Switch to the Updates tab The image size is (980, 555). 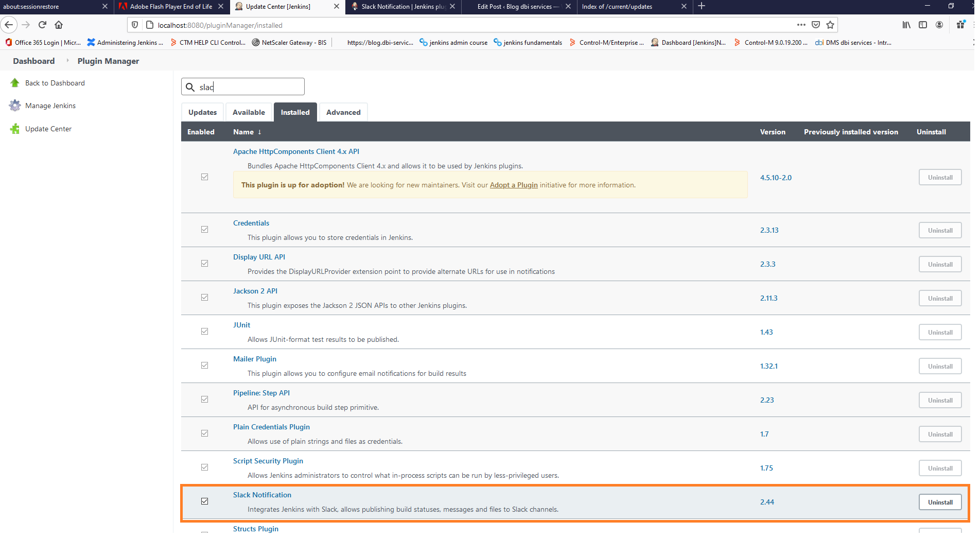pyautogui.click(x=202, y=112)
